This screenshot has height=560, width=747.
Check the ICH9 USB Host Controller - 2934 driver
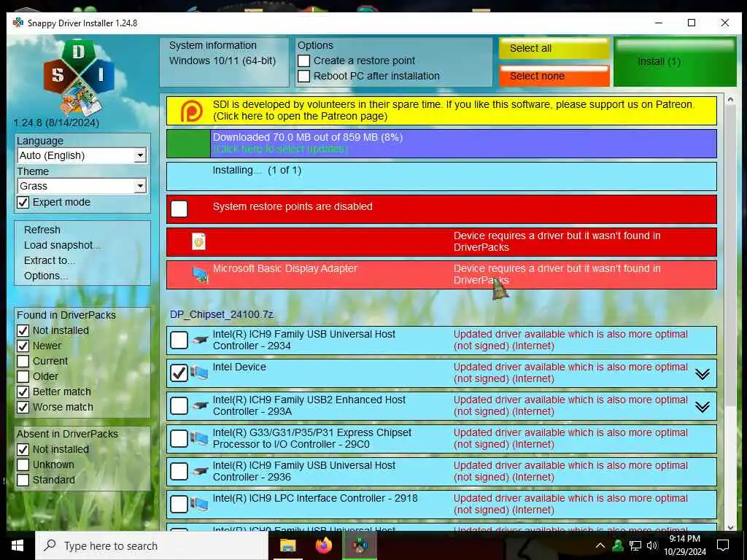[179, 340]
